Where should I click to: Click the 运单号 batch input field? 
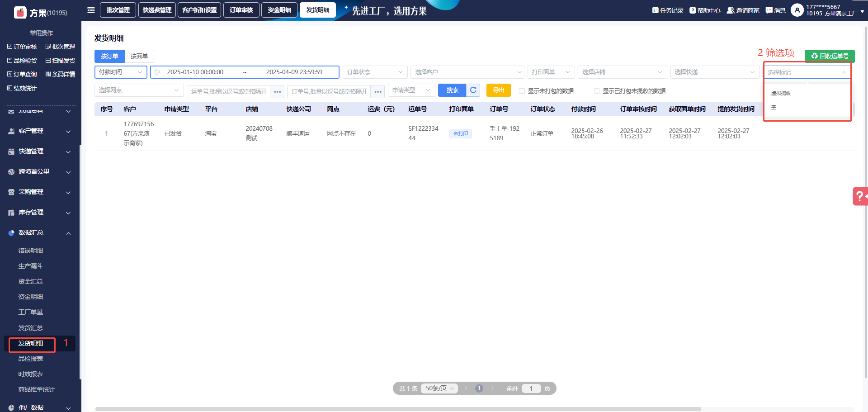click(228, 91)
